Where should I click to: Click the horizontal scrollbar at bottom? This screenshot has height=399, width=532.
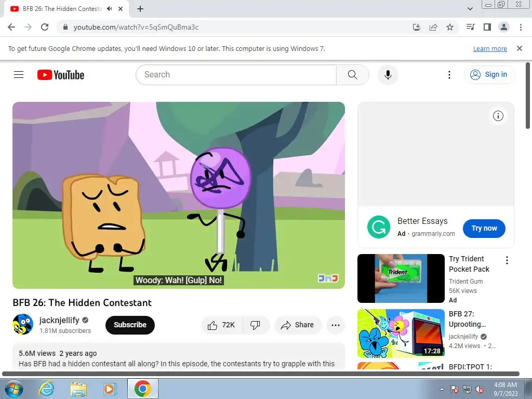point(261,374)
